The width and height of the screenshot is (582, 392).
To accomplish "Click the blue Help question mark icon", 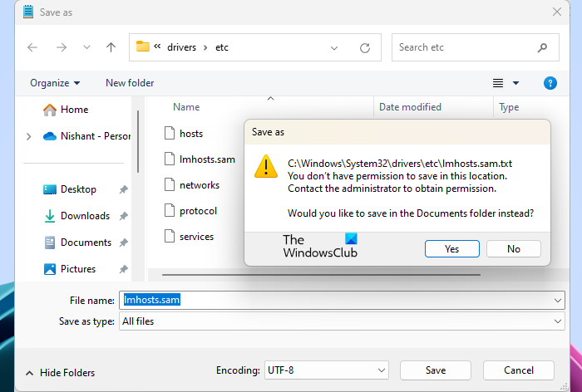I will tap(550, 83).
